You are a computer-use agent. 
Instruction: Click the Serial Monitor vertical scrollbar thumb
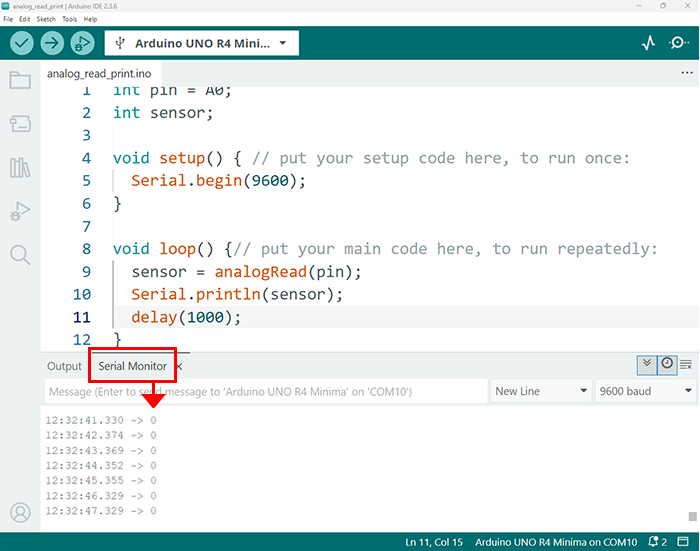pos(692,516)
